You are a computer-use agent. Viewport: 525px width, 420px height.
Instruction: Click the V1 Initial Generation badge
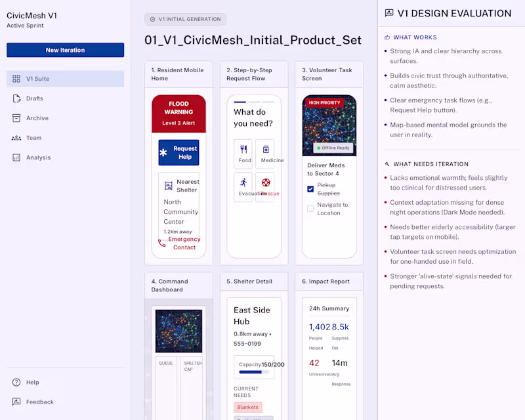tap(185, 19)
